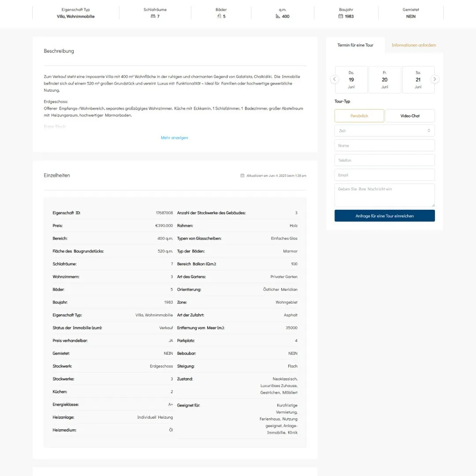Click the calendar icon next to Aktualisiert date

(242, 175)
